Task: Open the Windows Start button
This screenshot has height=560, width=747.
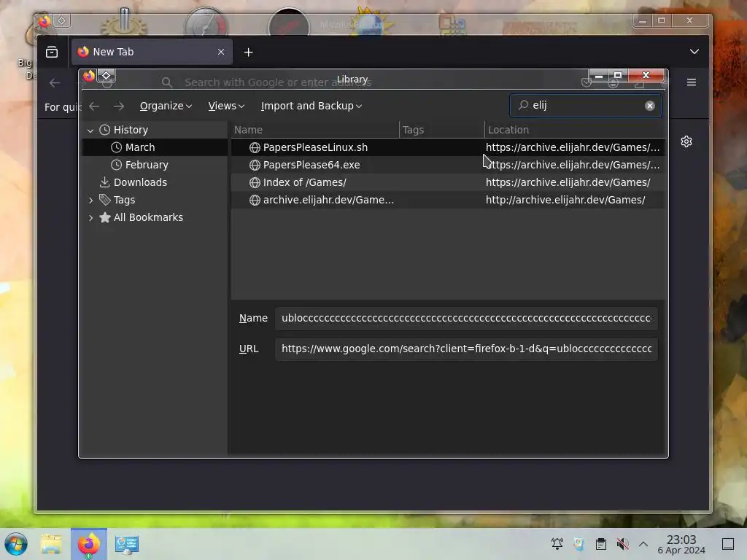Action: point(16,544)
